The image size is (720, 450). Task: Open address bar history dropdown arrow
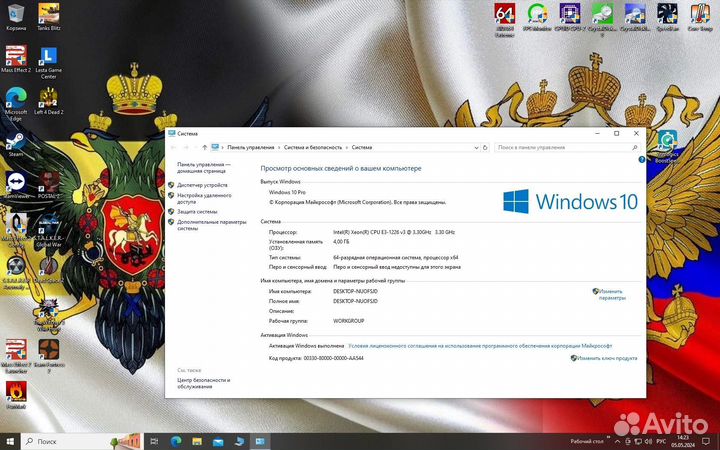476,147
